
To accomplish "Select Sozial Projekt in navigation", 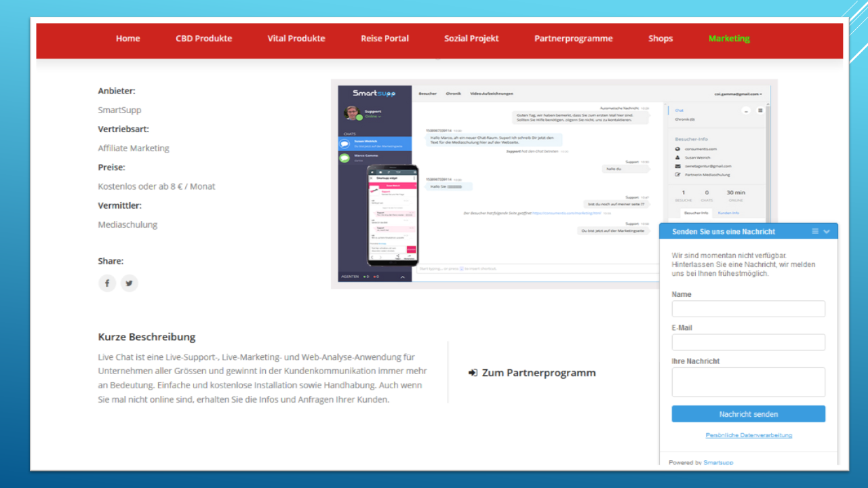I will pyautogui.click(x=471, y=39).
